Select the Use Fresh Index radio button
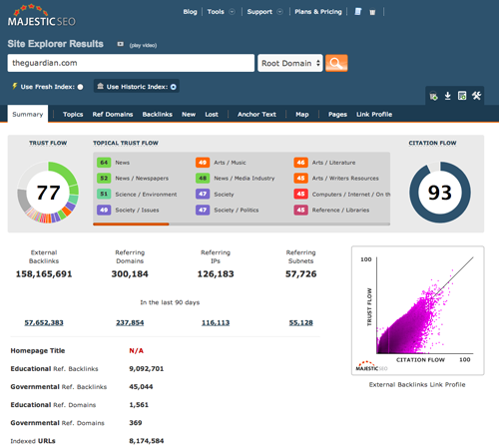Screen dimensions: 499x448 (80, 87)
